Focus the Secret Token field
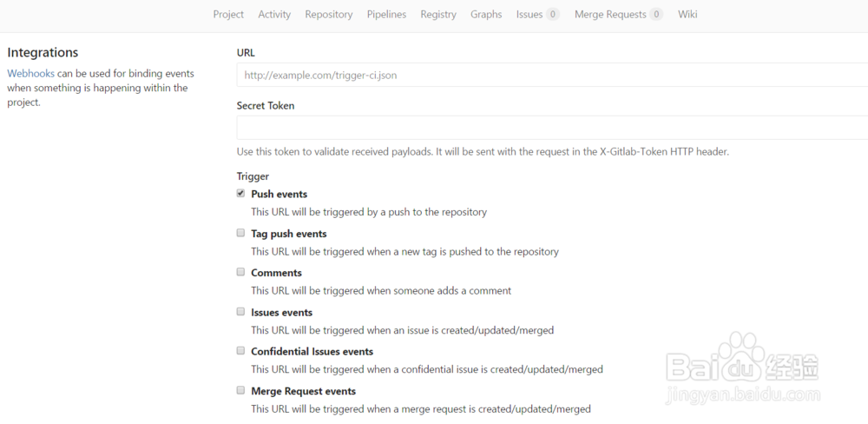The image size is (868, 424). point(551,128)
